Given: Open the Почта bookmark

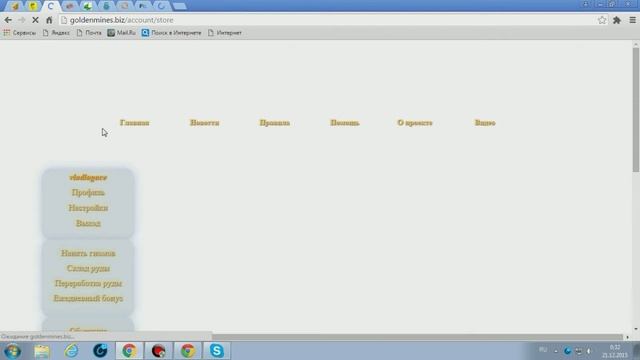Looking at the screenshot, I should pos(89,33).
